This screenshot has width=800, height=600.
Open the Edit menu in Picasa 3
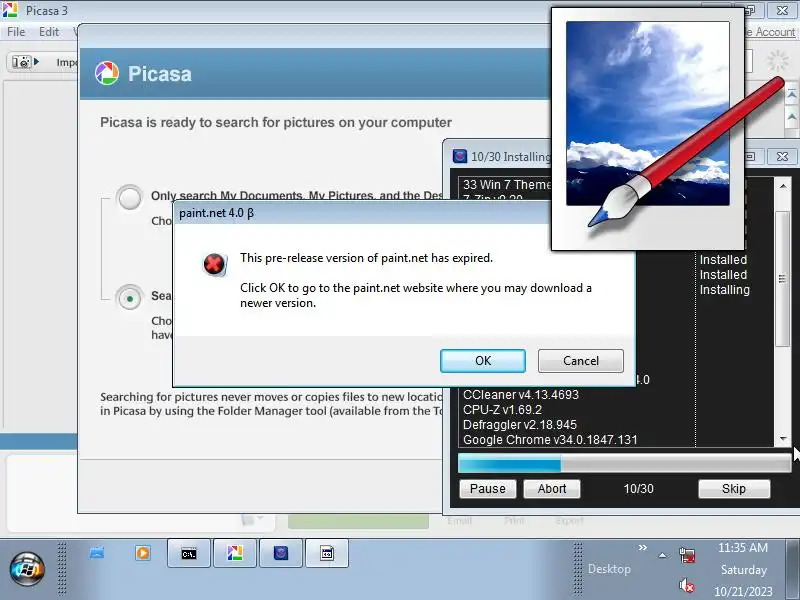pos(49,32)
